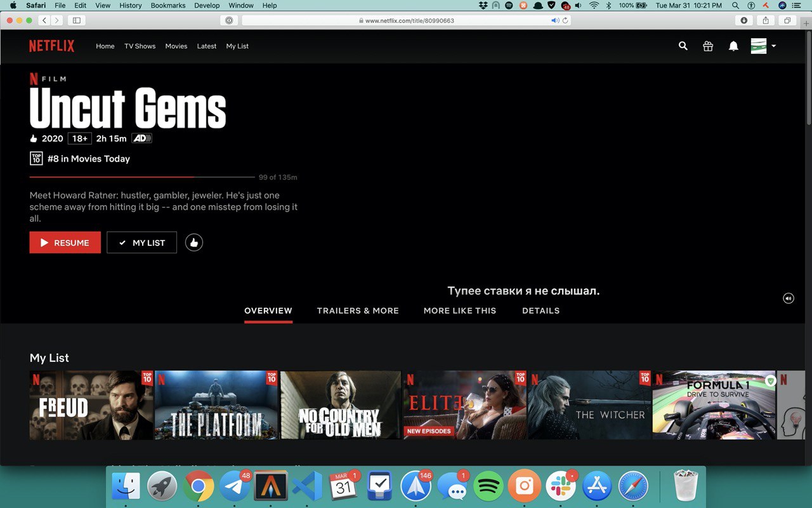
Task: Open the Details tab
Action: tap(540, 311)
